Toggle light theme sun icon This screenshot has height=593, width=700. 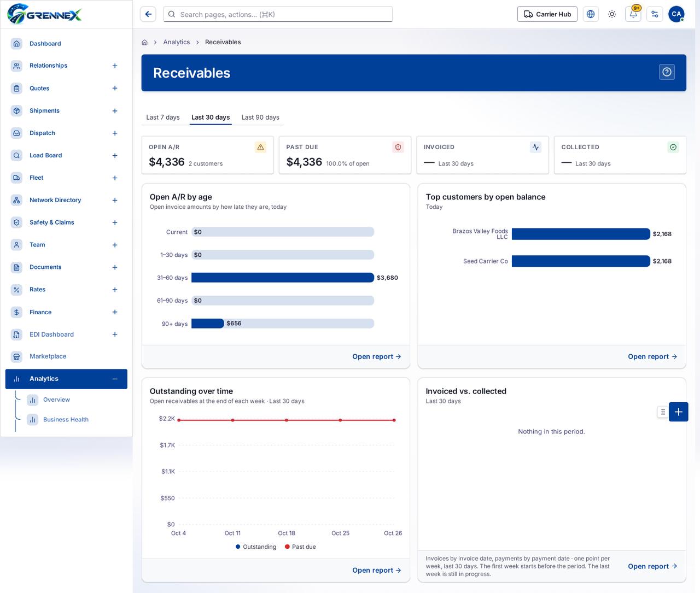[x=612, y=14]
